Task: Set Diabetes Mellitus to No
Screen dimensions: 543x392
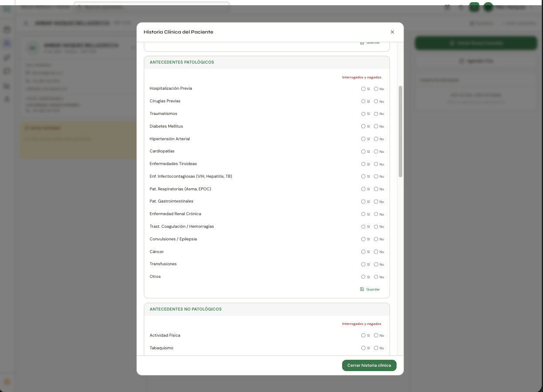Action: [x=376, y=126]
